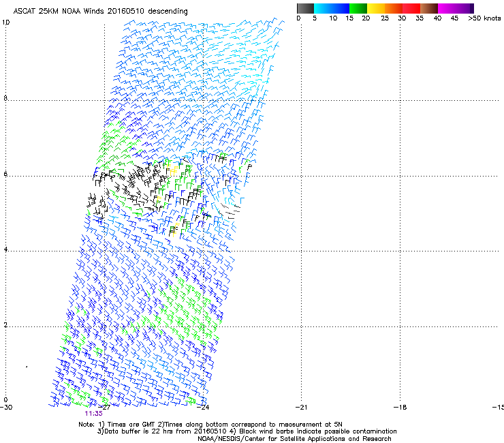This screenshot has height=443, width=504.
Task: Click the NOAA/NESDIS Center credit line
Action: click(294, 439)
